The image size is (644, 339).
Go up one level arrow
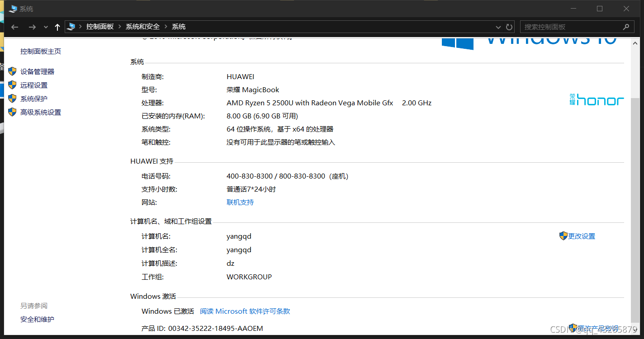tap(57, 27)
